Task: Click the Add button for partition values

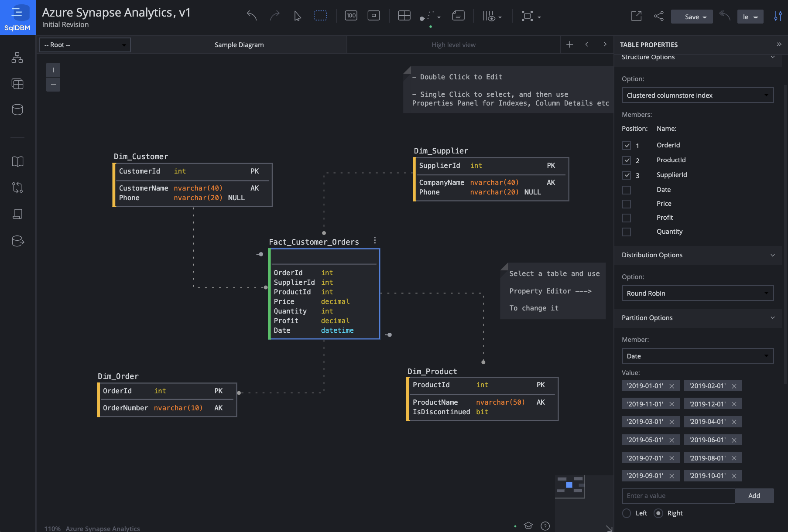Action: 754,496
